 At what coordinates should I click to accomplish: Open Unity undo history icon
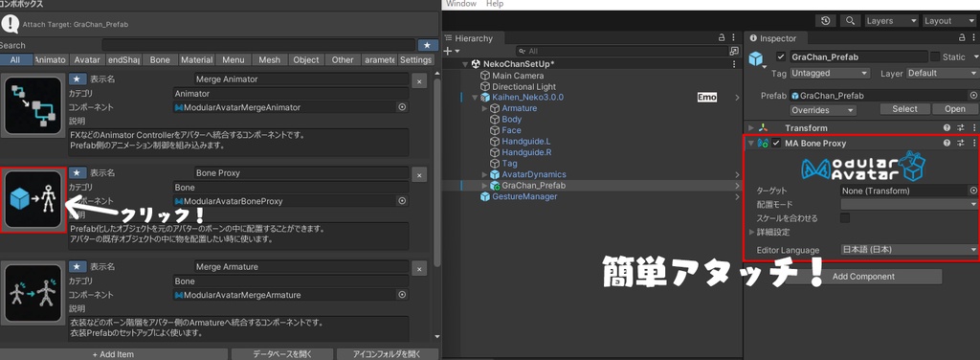pos(826,21)
